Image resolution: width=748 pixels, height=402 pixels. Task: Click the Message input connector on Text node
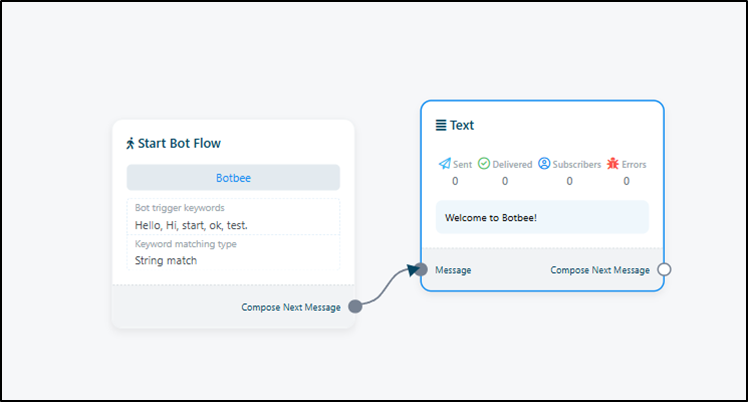(x=422, y=270)
